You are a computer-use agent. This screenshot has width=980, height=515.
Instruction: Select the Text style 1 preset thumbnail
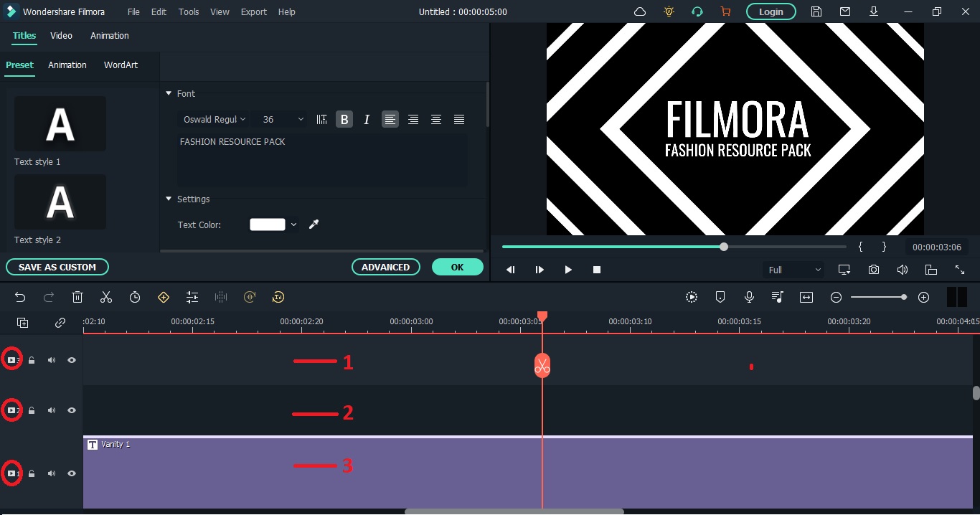coord(60,123)
